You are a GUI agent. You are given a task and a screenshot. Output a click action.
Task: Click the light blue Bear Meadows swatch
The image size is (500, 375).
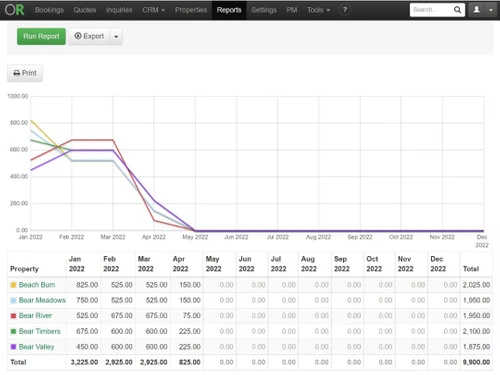(x=13, y=300)
